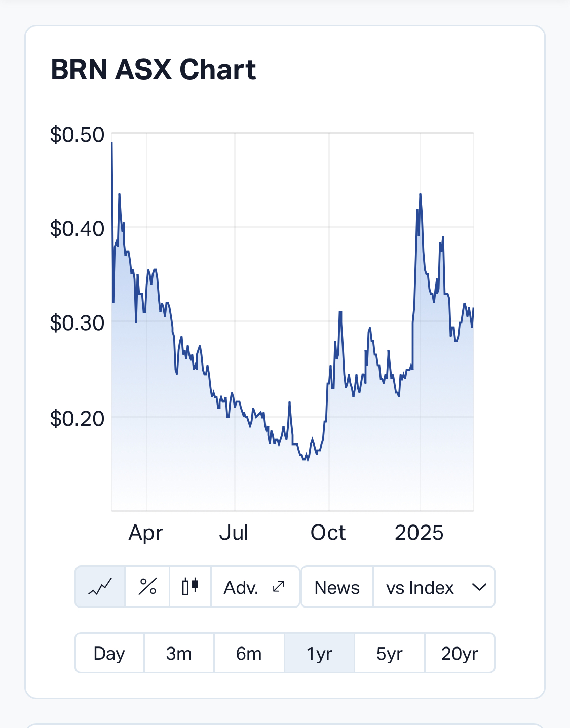Open the advanced chart expand icon
Image resolution: width=570 pixels, height=728 pixels.
(279, 587)
